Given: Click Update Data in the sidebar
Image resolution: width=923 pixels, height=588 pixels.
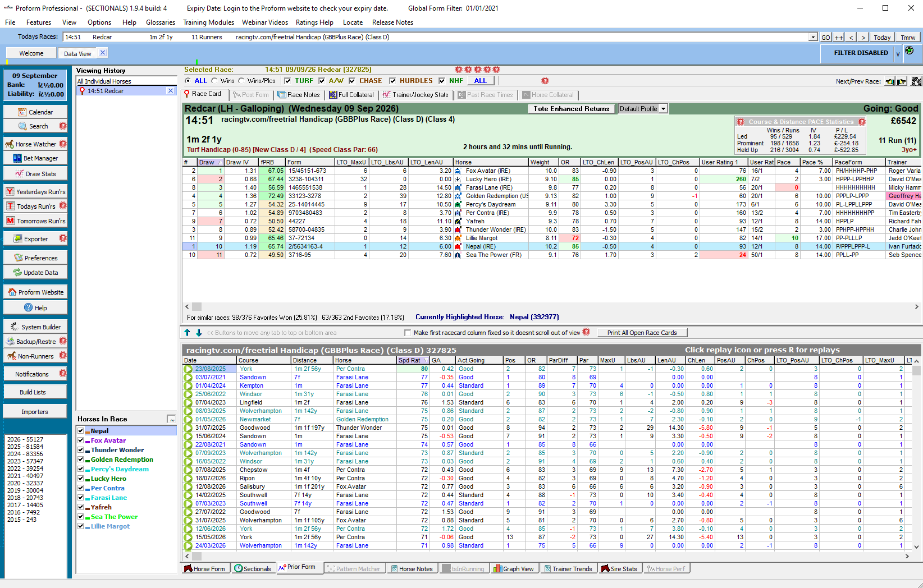Looking at the screenshot, I should point(35,273).
